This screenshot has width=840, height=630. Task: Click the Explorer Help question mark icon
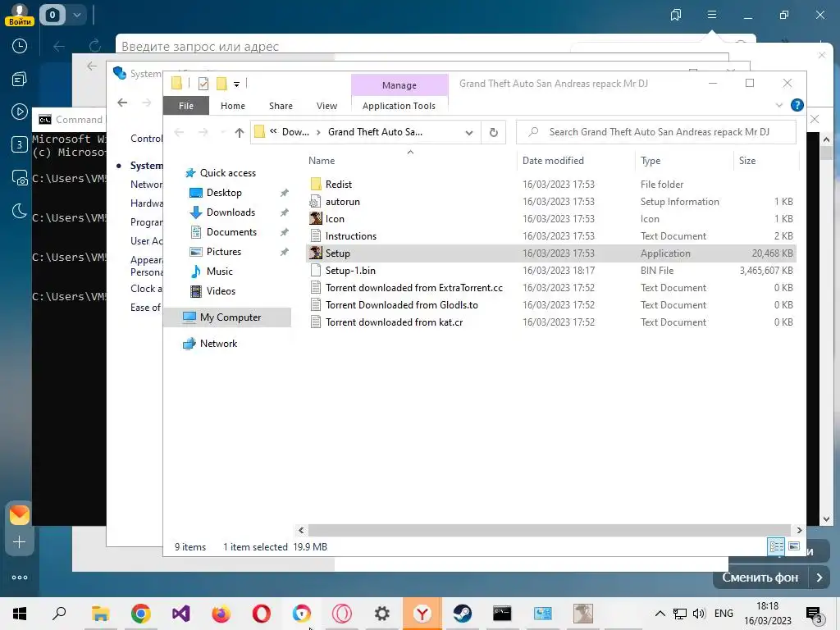point(797,105)
